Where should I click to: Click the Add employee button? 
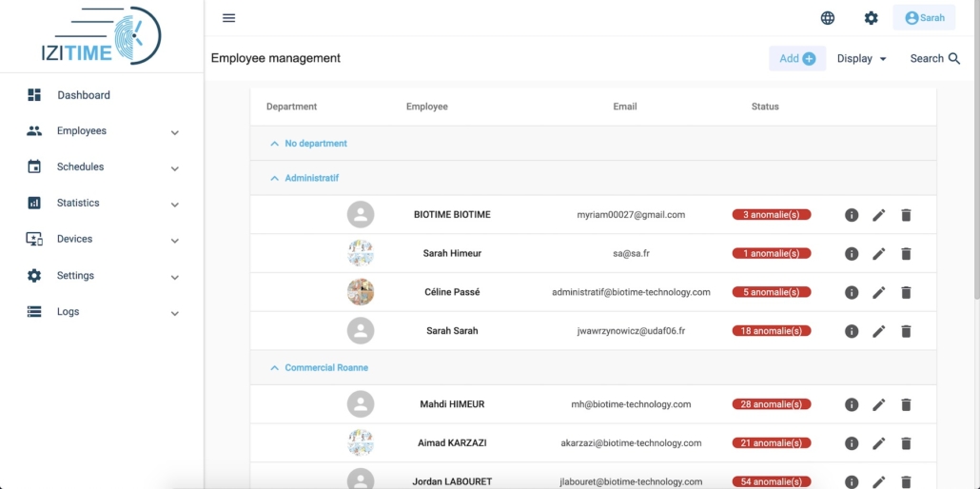797,58
